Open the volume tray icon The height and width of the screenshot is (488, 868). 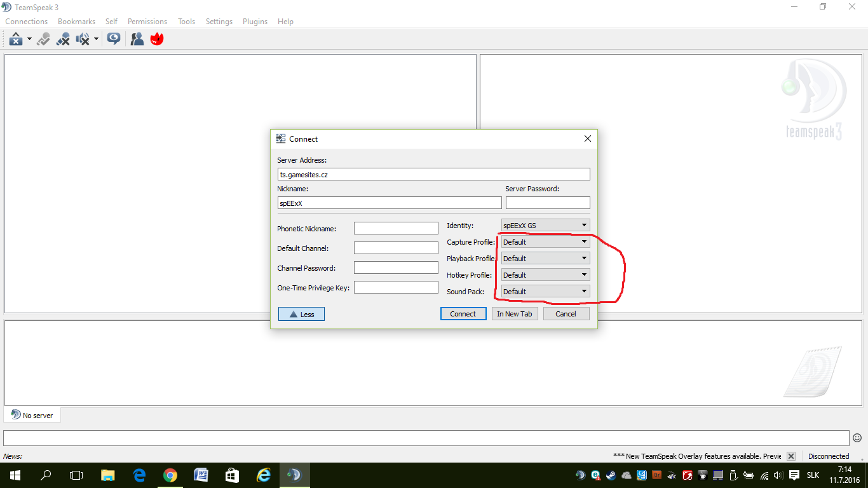coord(778,475)
